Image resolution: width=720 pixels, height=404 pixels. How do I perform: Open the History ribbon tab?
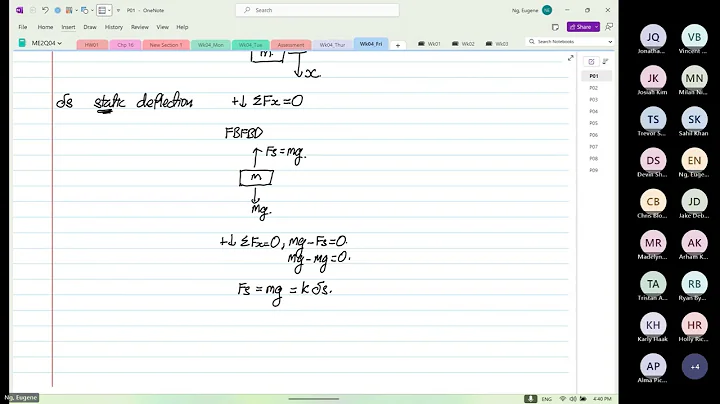(x=113, y=27)
